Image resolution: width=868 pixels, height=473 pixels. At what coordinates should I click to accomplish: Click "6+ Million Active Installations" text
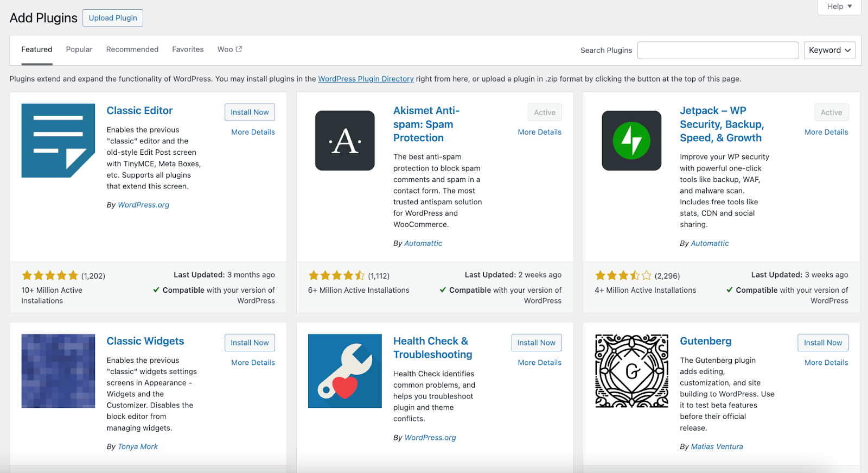[359, 290]
